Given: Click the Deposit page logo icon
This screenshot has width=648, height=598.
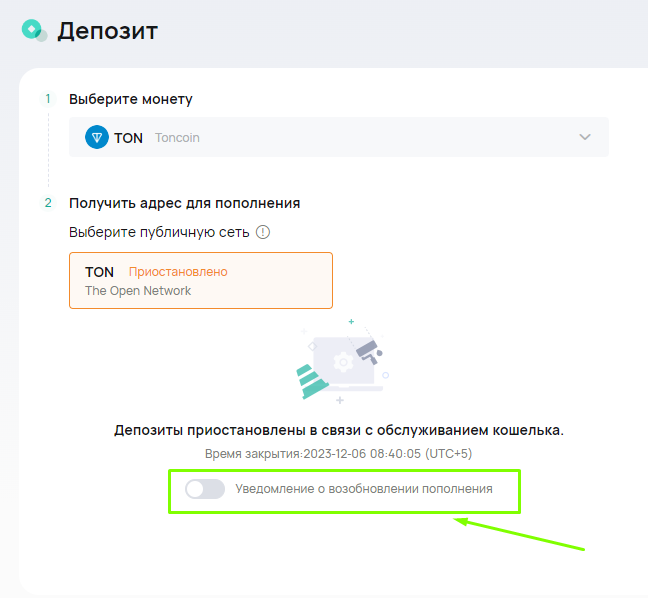Looking at the screenshot, I should point(34,31).
